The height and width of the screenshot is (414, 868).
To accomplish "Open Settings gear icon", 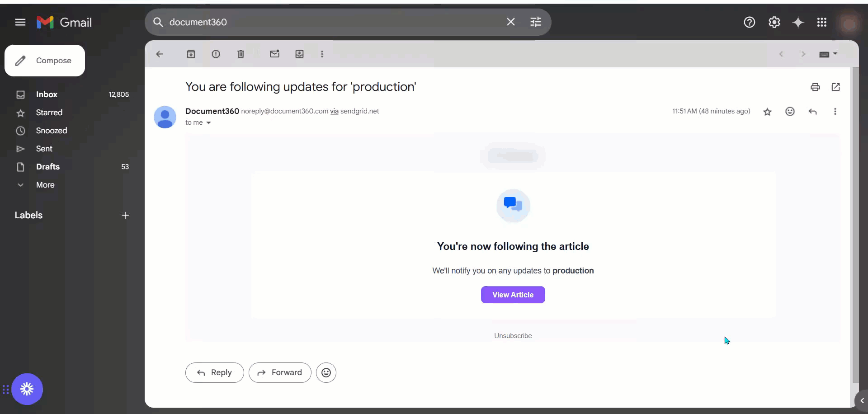I will click(774, 22).
